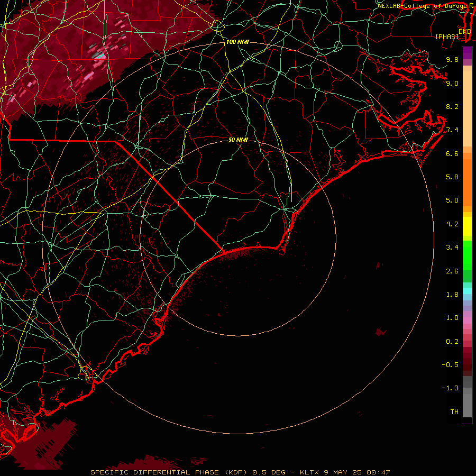Click the 2.6 value on the legend
This screenshot has width=476, height=476.
(x=452, y=271)
